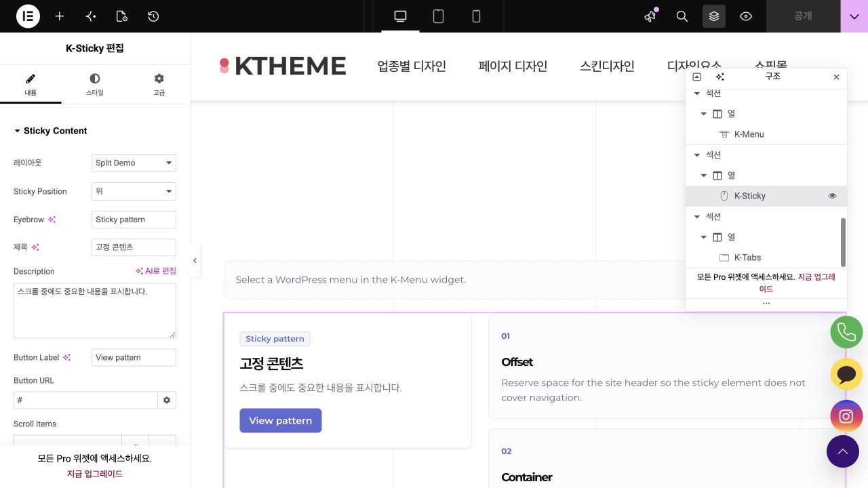
Task: Click the AI icon beside Eyebrow label
Action: (52, 220)
